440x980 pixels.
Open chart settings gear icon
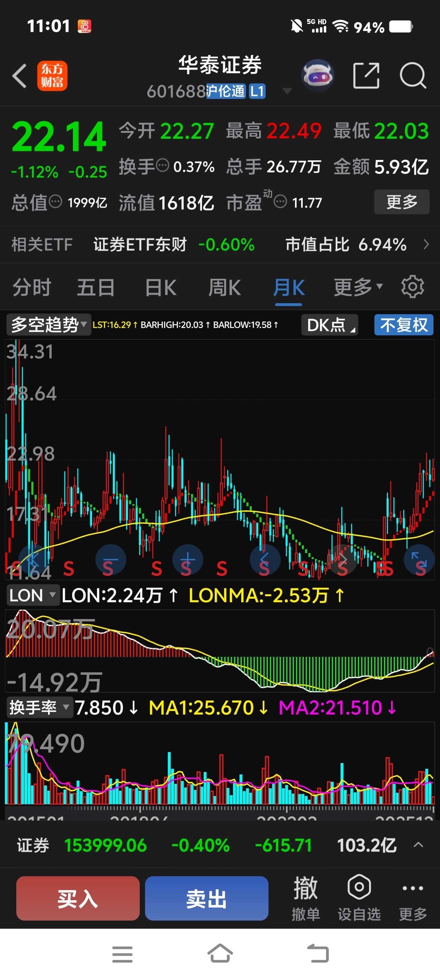413,287
